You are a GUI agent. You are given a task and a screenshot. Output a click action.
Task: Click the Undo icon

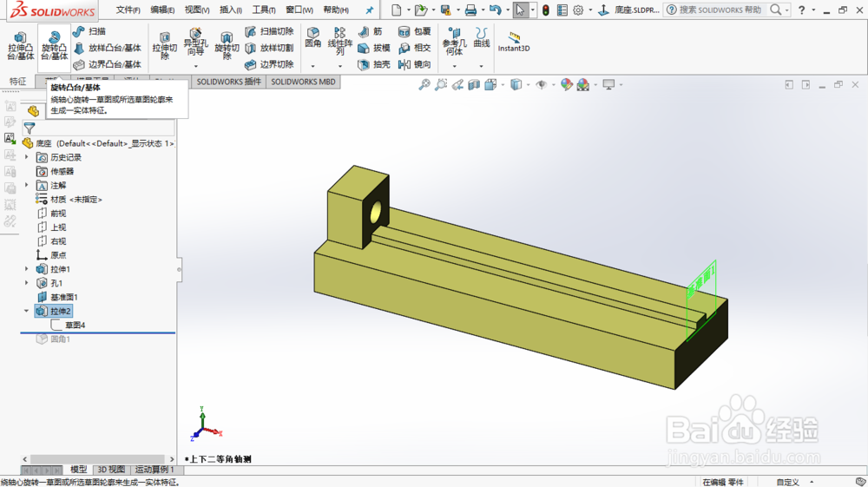tap(496, 10)
